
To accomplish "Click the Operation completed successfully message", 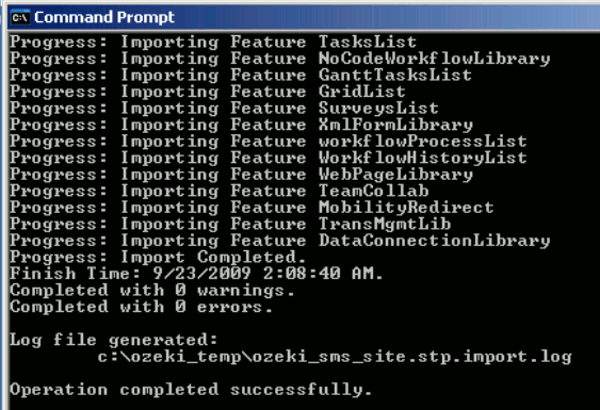I will pyautogui.click(x=191, y=390).
